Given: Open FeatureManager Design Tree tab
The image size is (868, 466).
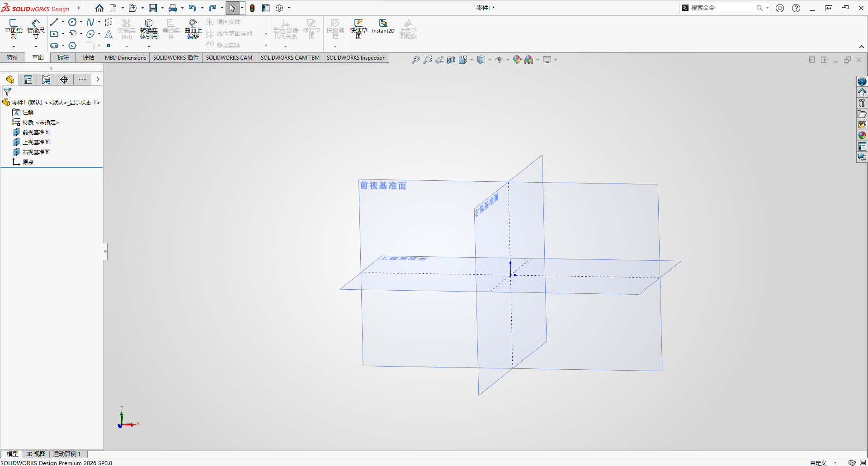Looking at the screenshot, I should coord(10,80).
